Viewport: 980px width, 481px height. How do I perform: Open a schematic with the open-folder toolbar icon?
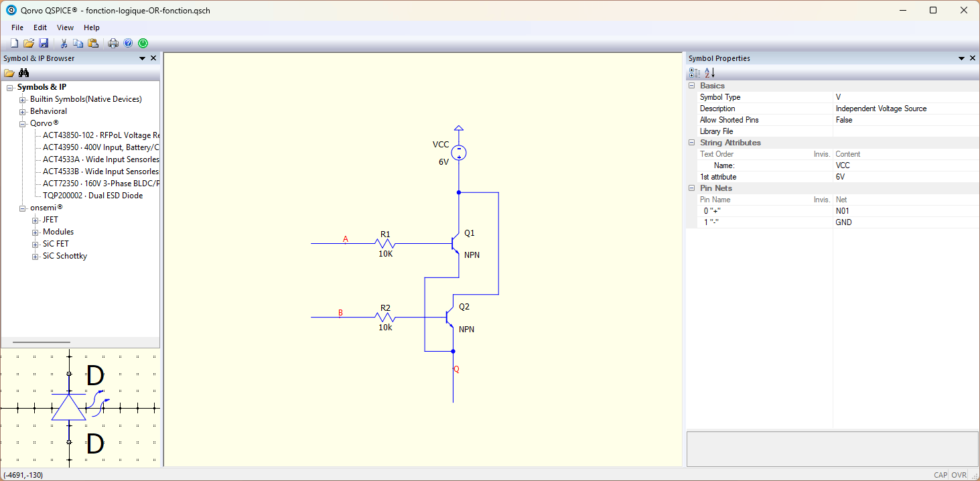point(29,43)
